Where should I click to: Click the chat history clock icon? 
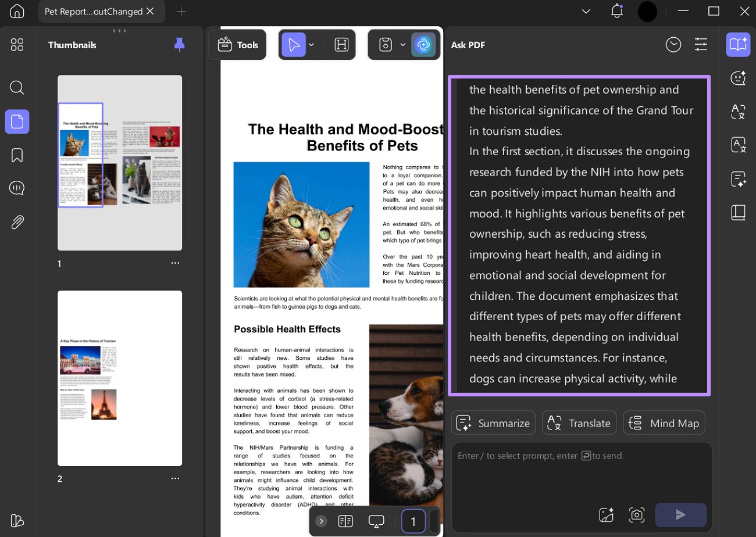673,45
